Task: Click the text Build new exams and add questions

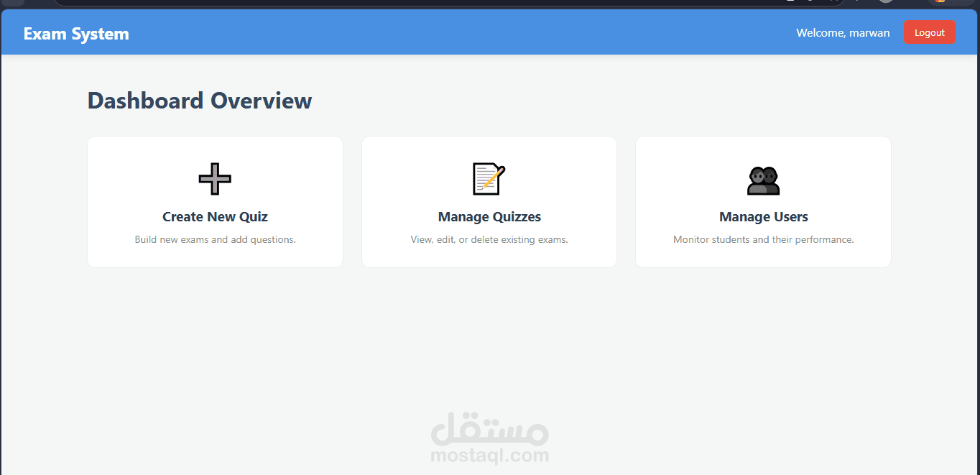Action: pyautogui.click(x=215, y=239)
